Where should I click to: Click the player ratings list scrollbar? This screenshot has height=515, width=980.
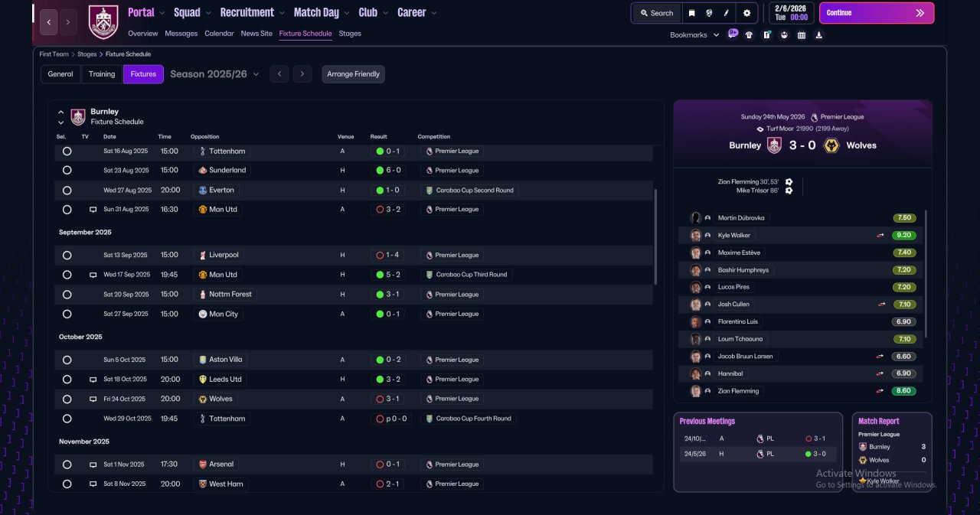pos(926,273)
